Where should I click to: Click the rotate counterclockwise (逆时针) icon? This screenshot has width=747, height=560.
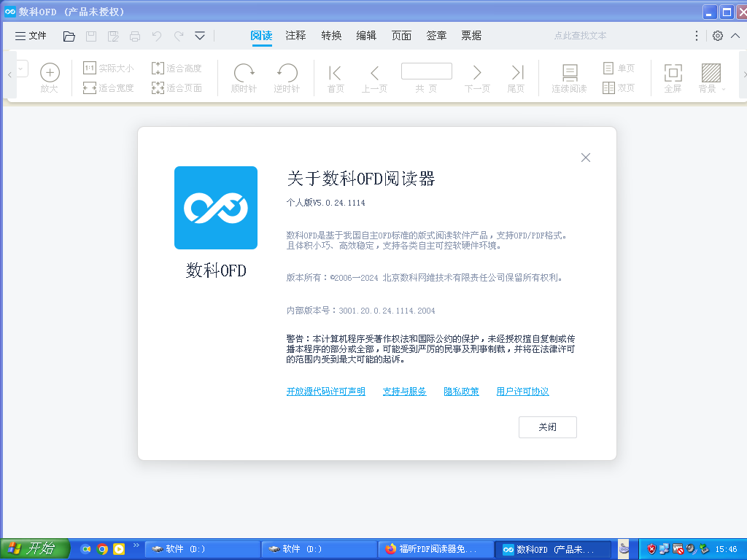287,73
